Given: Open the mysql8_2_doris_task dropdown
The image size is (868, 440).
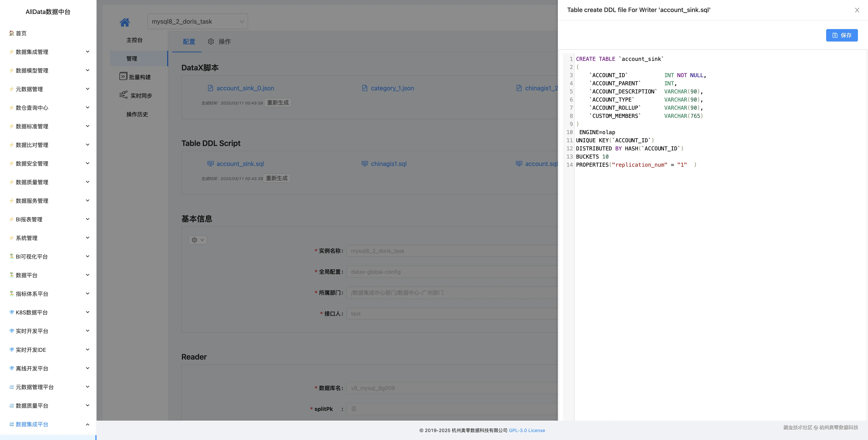Looking at the screenshot, I should 198,22.
